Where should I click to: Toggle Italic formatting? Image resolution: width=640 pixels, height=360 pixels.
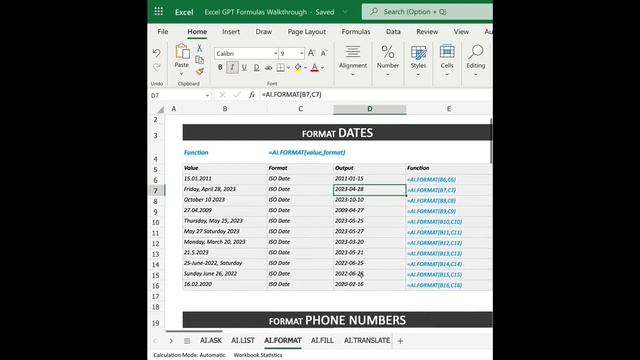232,67
